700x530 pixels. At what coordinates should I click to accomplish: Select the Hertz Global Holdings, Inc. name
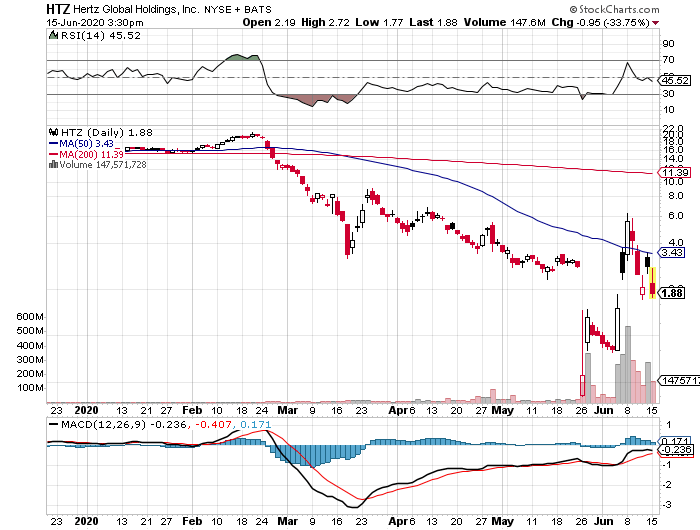pyautogui.click(x=136, y=9)
